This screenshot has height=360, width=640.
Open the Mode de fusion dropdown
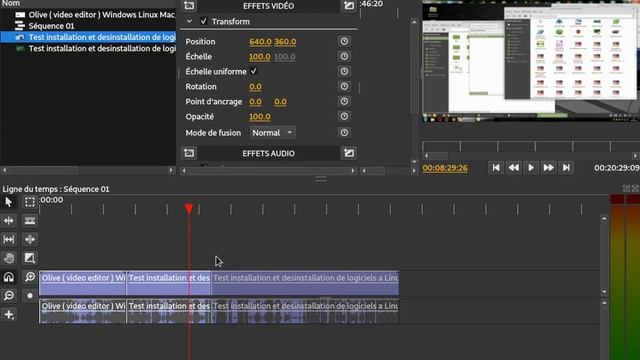point(272,133)
